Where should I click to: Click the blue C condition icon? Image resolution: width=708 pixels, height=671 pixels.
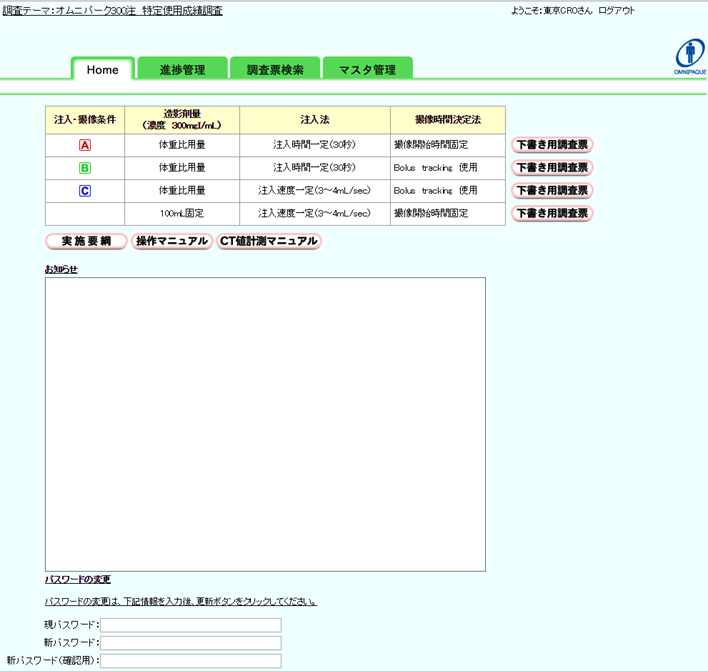point(85,191)
